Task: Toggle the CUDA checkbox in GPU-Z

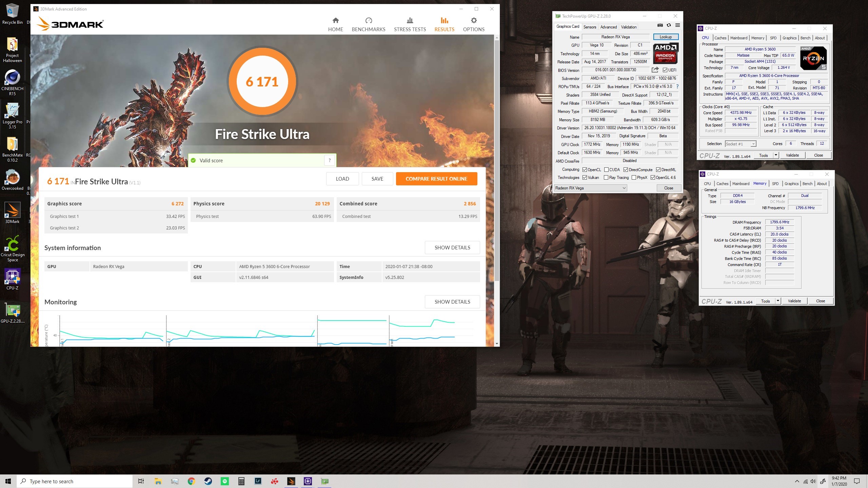Action: coord(606,170)
